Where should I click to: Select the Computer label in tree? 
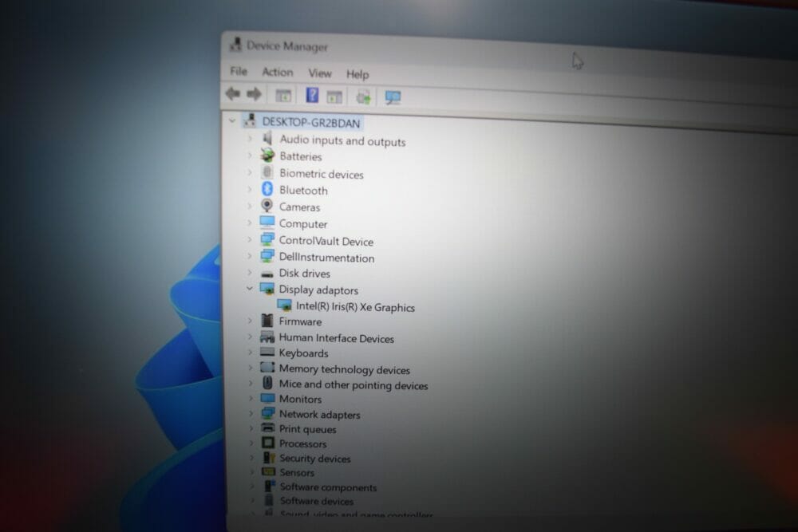303,224
